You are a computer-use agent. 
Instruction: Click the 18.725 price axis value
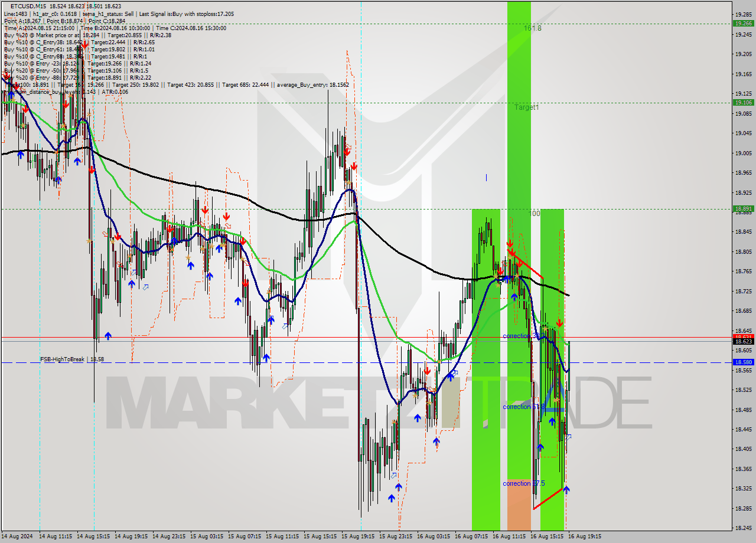coord(743,291)
